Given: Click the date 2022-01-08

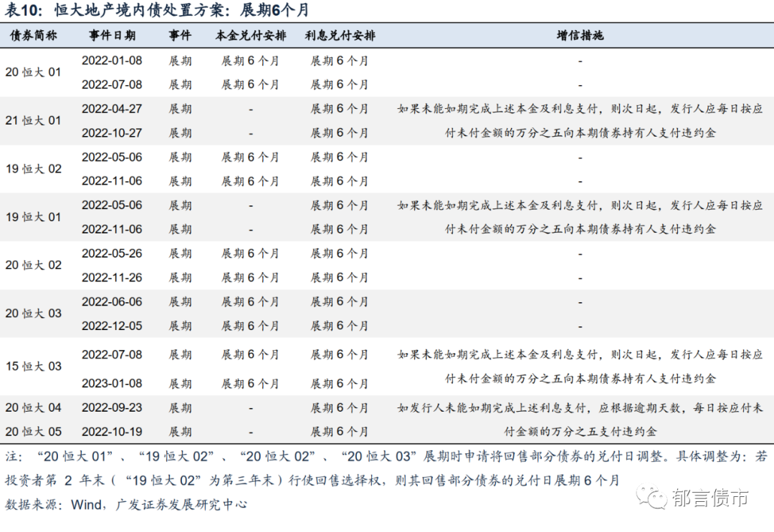Looking at the screenshot, I should click(x=112, y=61).
